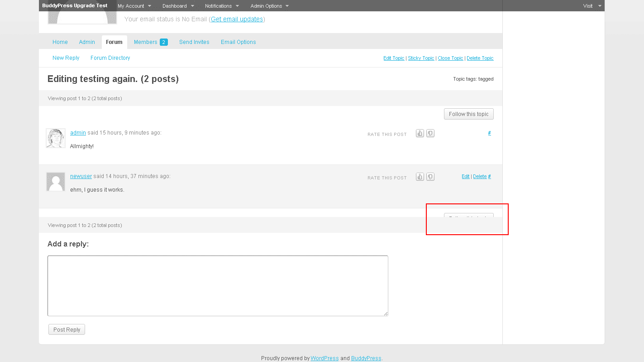Click the top Follow this topic button
Image resolution: width=644 pixels, height=362 pixels.
pyautogui.click(x=469, y=114)
